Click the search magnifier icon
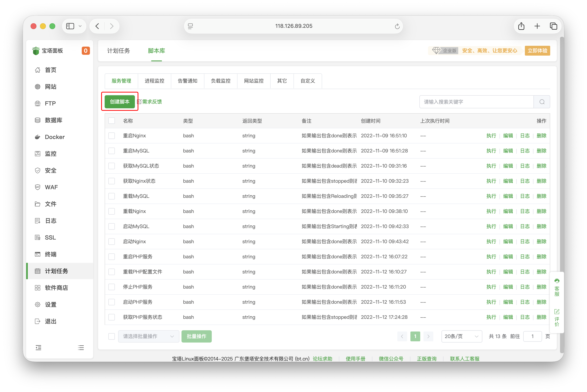587x392 pixels. [x=542, y=102]
